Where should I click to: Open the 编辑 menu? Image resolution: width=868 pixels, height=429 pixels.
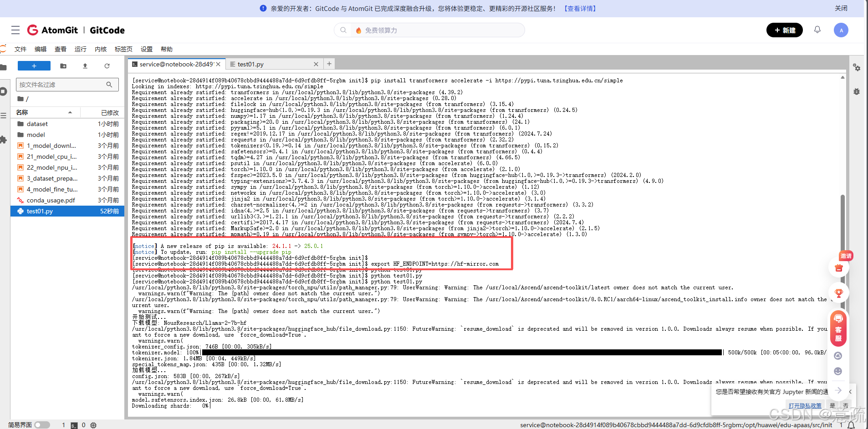coord(41,49)
